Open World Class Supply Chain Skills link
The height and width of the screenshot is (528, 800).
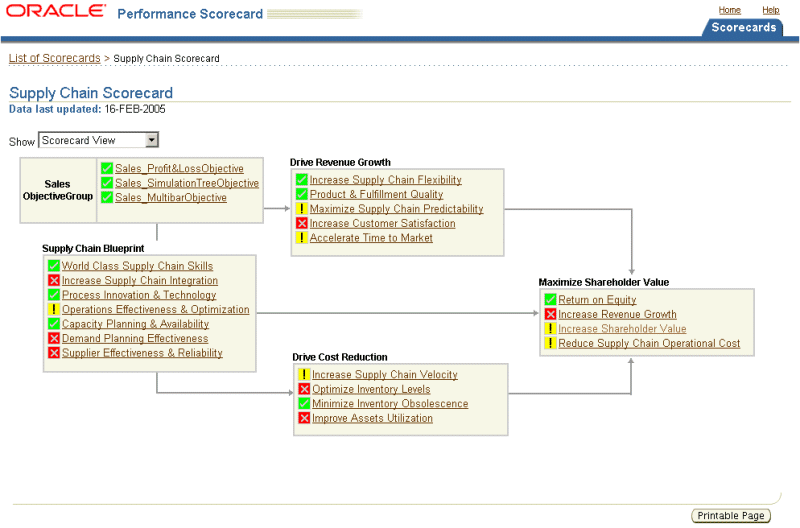pos(137,266)
